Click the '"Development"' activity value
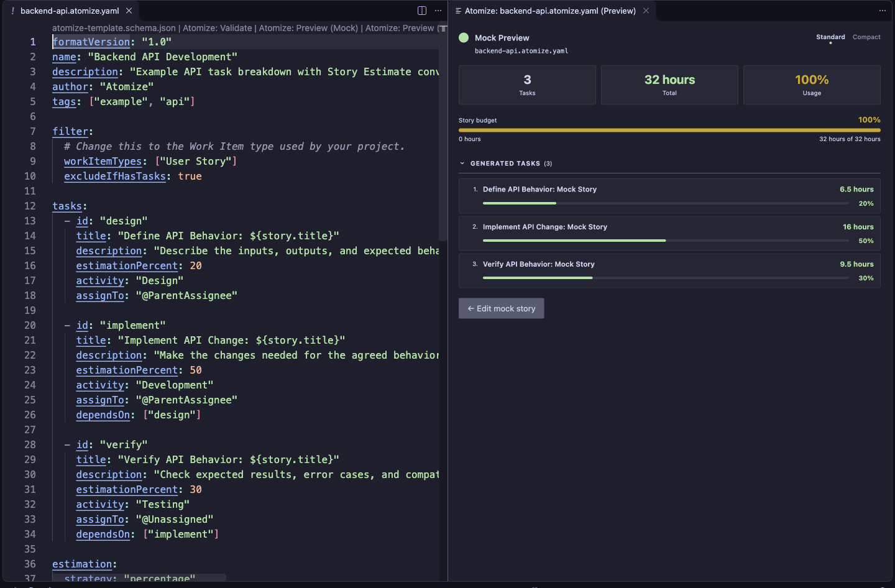Image resolution: width=895 pixels, height=588 pixels. 175,385
